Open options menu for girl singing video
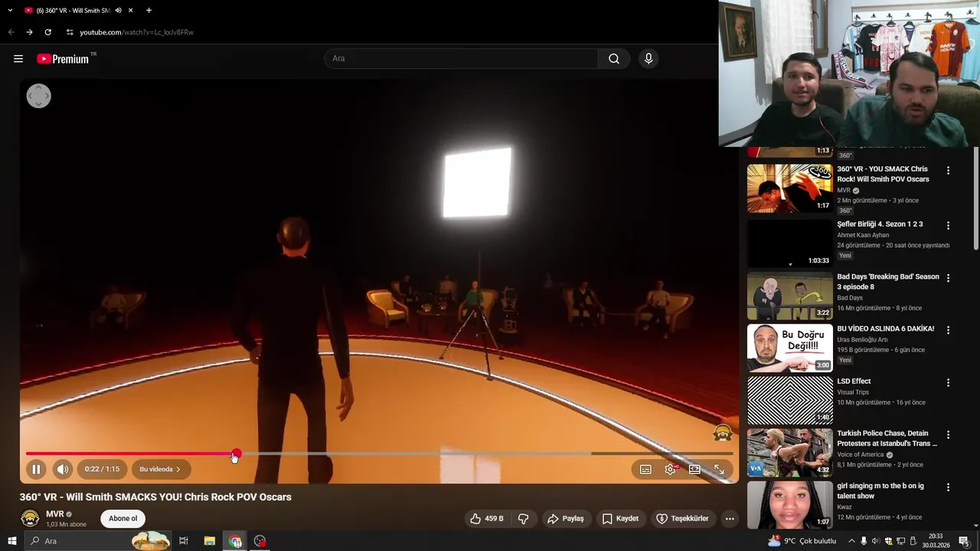The width and height of the screenshot is (980, 551). pos(948,487)
